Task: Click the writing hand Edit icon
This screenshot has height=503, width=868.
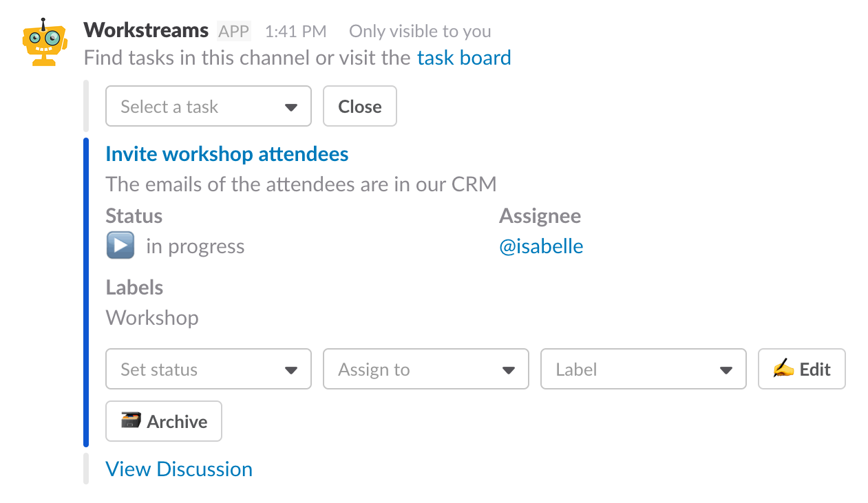Action: click(x=783, y=370)
